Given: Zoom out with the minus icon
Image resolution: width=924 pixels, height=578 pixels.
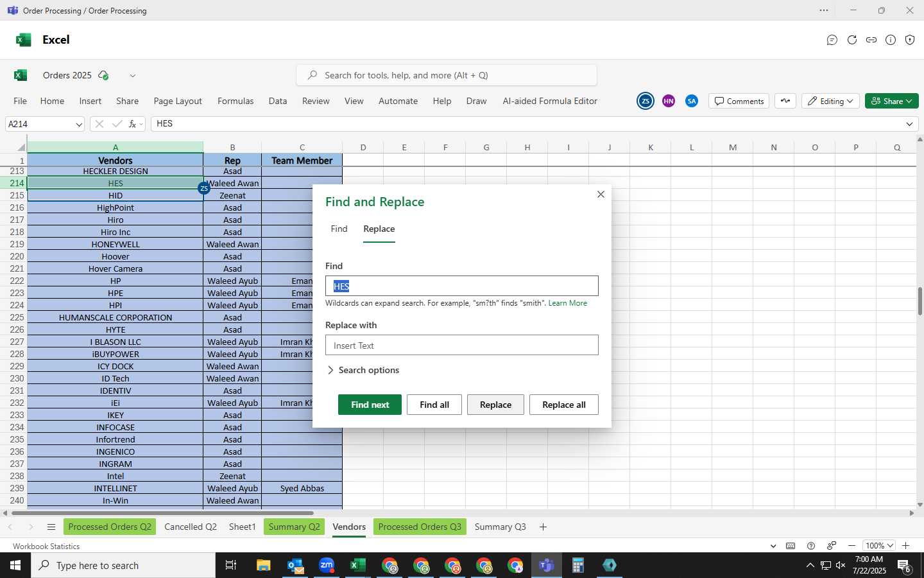Looking at the screenshot, I should tap(851, 546).
